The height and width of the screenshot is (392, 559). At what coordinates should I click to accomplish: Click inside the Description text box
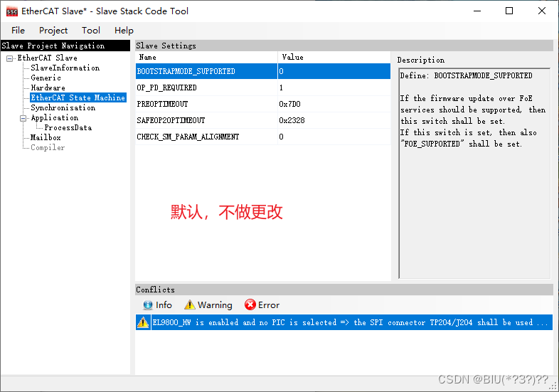474,173
